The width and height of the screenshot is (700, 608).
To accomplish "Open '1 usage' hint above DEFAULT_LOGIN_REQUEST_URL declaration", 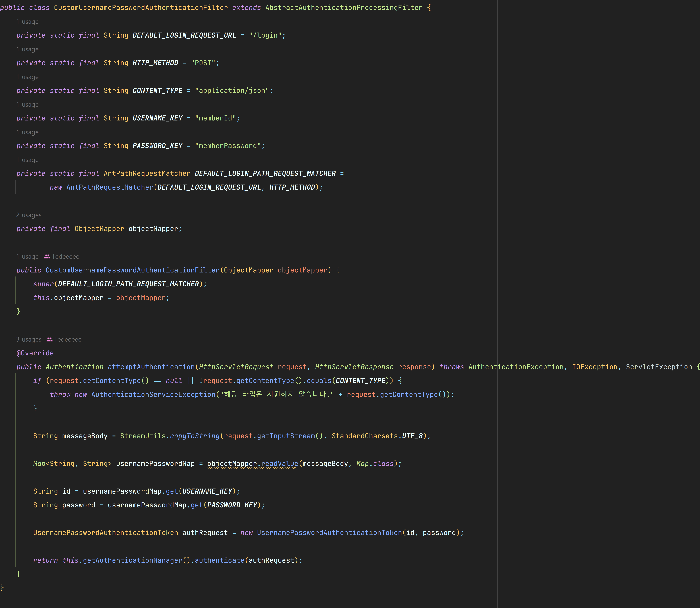I will tap(28, 22).
